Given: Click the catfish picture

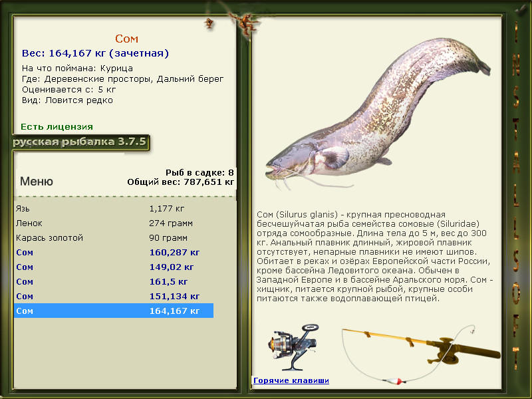Looking at the screenshot, I should pyautogui.click(x=377, y=114).
